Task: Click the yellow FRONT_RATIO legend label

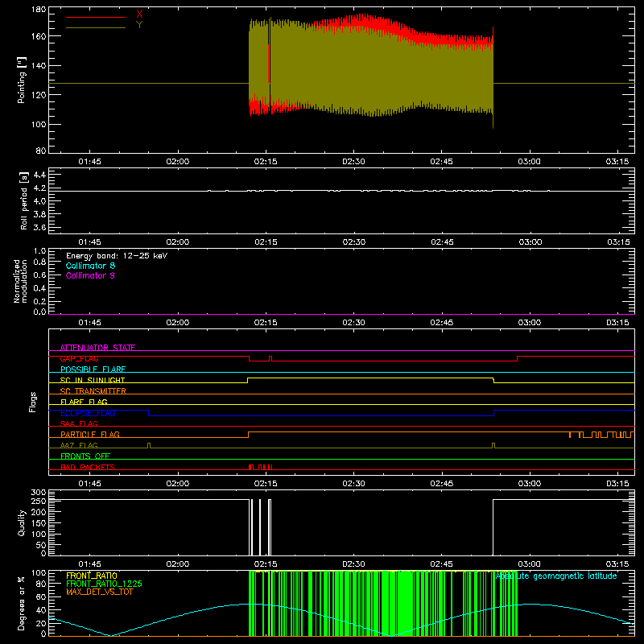Action: pyautogui.click(x=92, y=576)
